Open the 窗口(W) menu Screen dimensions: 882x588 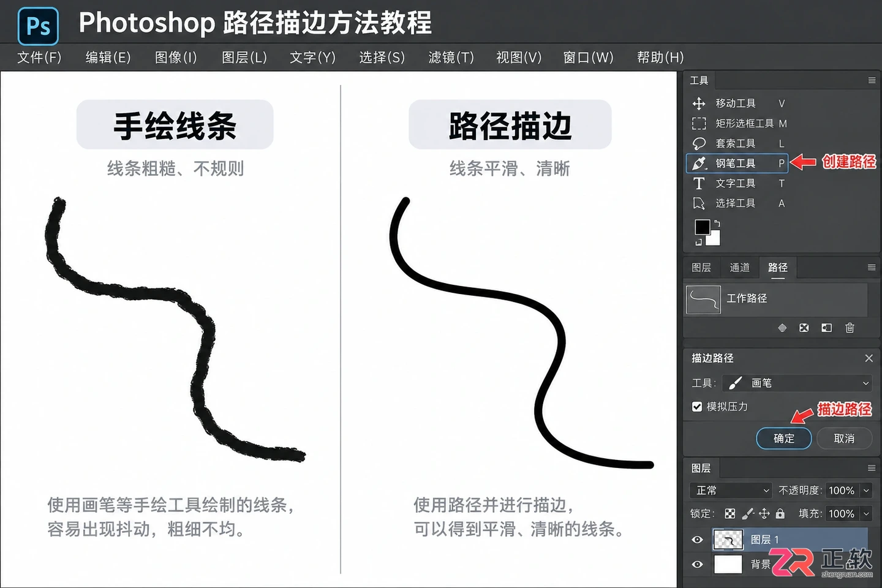pyautogui.click(x=588, y=58)
